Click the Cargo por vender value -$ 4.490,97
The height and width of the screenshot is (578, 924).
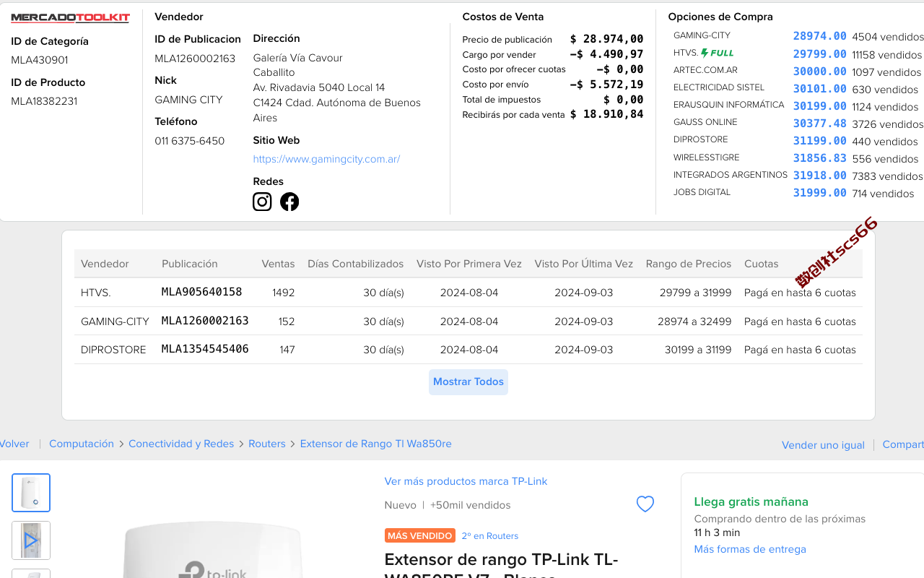[606, 54]
